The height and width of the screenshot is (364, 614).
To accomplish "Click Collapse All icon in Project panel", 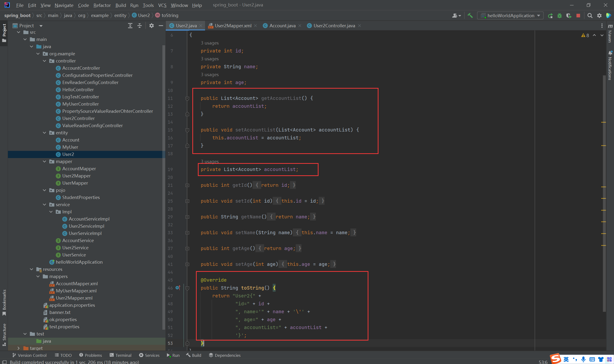I will click(x=140, y=26).
